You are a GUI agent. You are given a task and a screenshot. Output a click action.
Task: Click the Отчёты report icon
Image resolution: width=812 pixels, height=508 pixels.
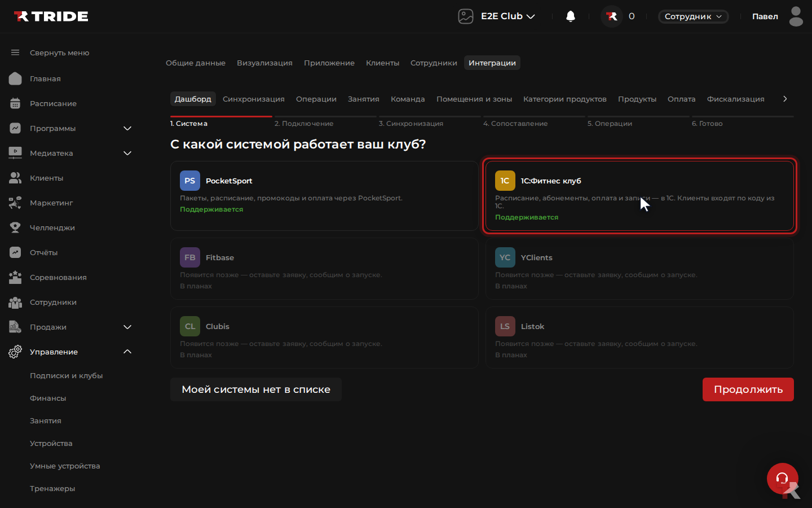[x=15, y=252]
